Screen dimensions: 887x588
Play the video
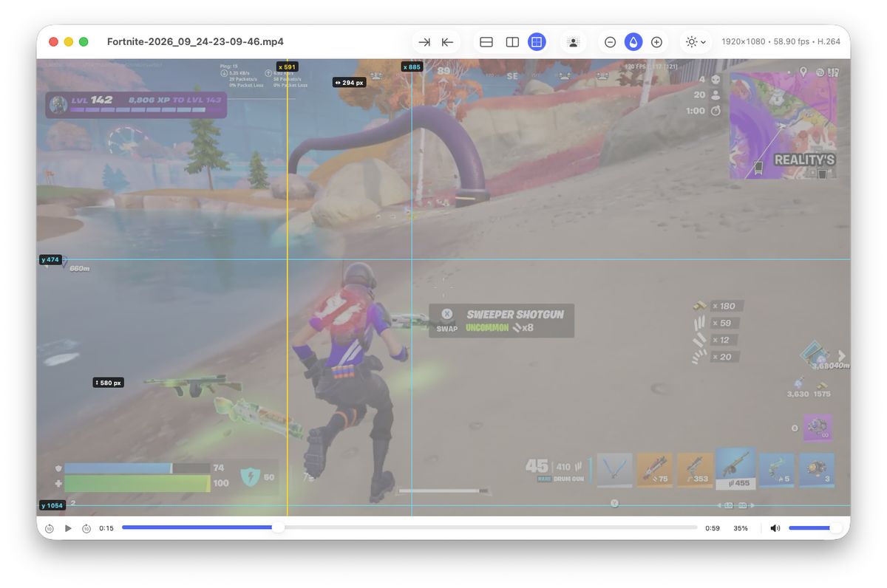tap(68, 528)
